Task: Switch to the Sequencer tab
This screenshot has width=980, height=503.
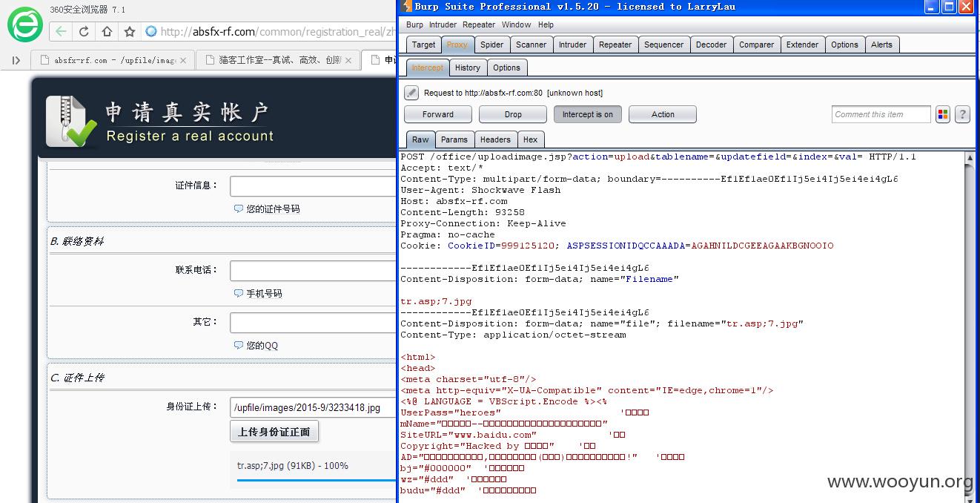Action: click(663, 45)
